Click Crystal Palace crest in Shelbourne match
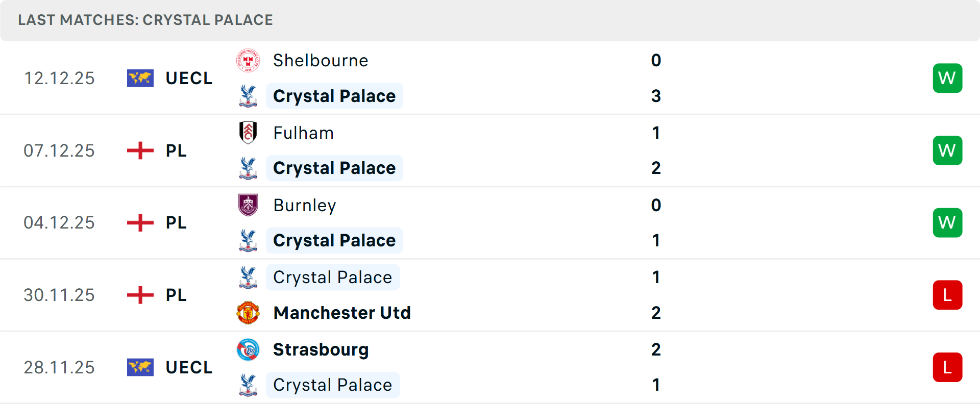 (248, 96)
